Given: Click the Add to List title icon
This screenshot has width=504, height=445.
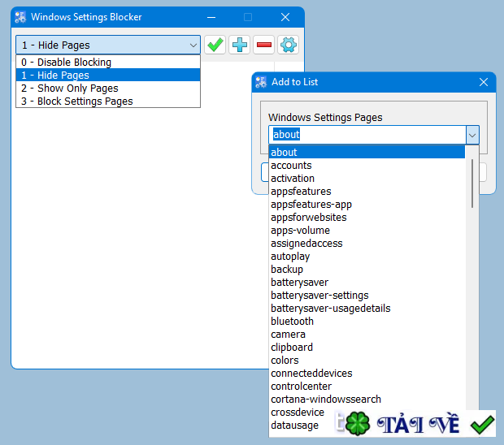Looking at the screenshot, I should [261, 82].
